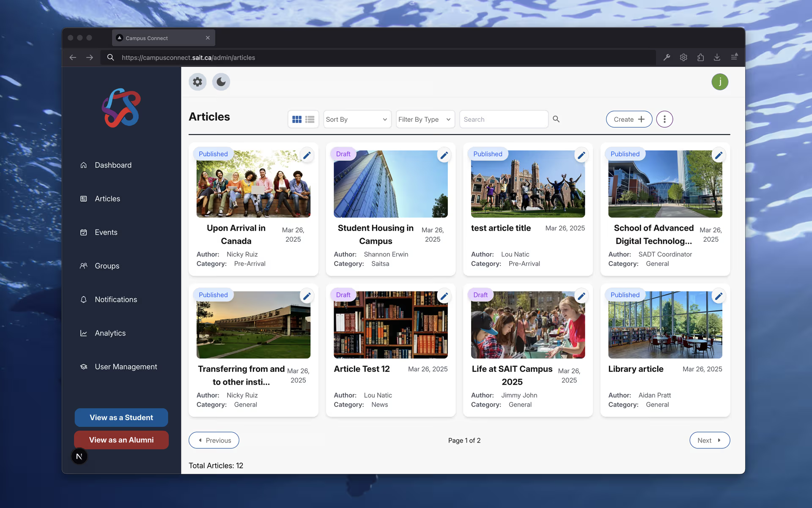The width and height of the screenshot is (812, 508).
Task: Click inside the article Search field
Action: click(x=503, y=119)
